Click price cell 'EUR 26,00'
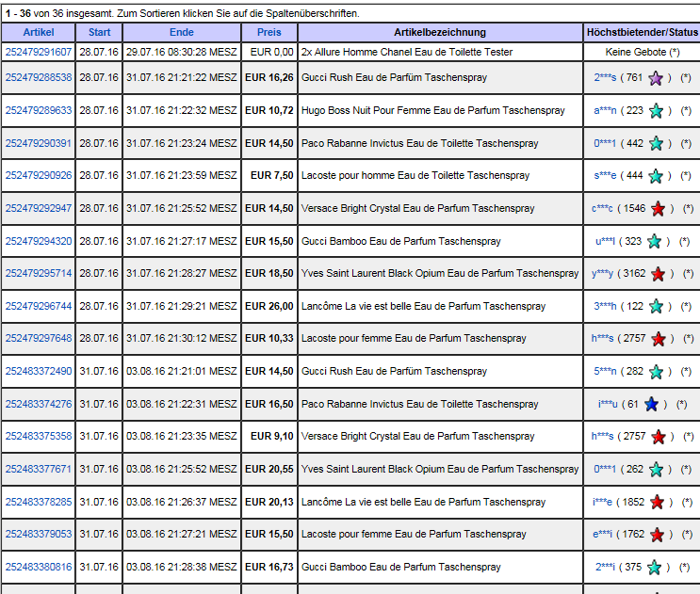700x594 pixels. click(269, 306)
